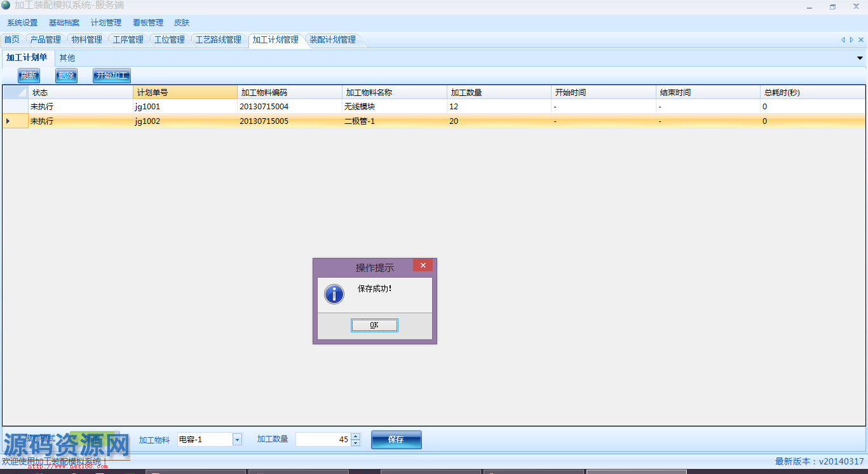This screenshot has height=474, width=868.
Task: Increase 加工数量 with the up spinner
Action: click(x=355, y=437)
